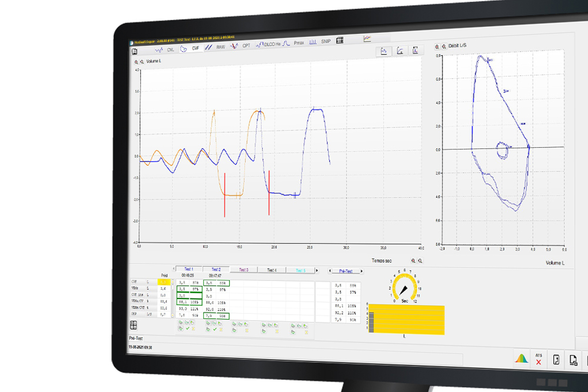Click first green curve icon under Test 5
The width and height of the screenshot is (588, 392).
point(293,326)
